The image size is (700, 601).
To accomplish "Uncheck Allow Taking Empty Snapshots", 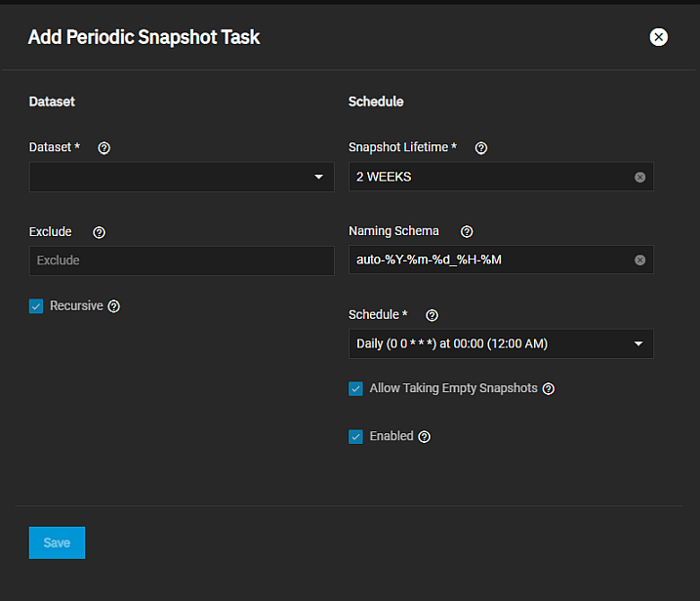I will coord(356,388).
